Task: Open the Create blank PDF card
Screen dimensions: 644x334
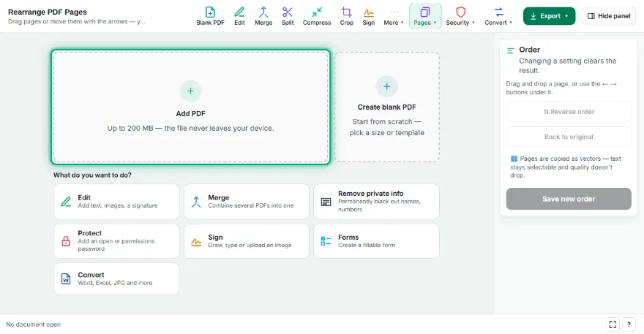Action: (x=386, y=107)
